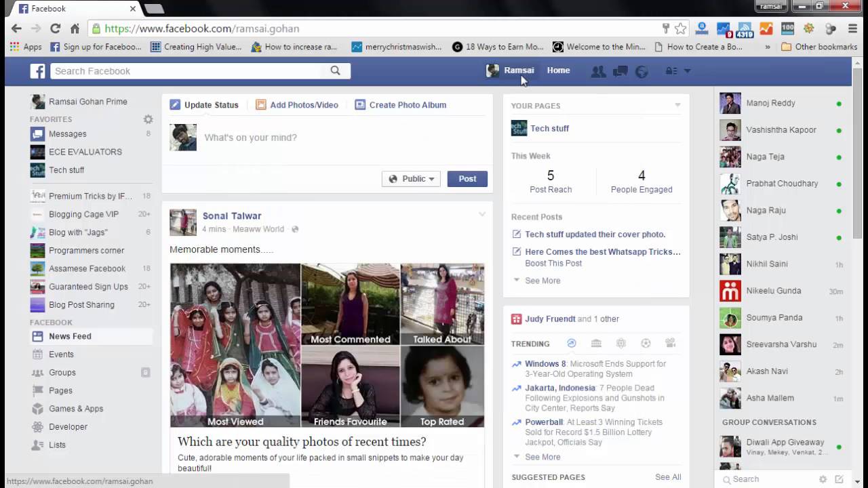Select the trending Top Trends icon
The height and width of the screenshot is (488, 868).
[572, 344]
